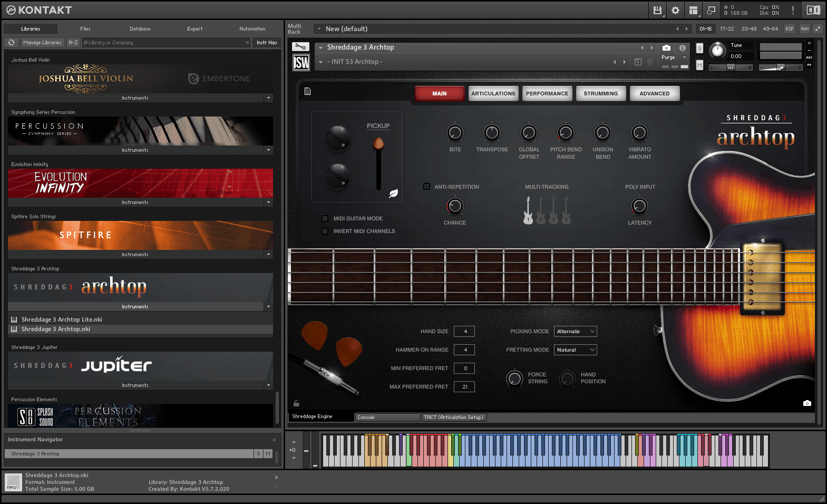Image resolution: width=827 pixels, height=504 pixels.
Task: Click the refresh libraries icon
Action: [x=11, y=43]
